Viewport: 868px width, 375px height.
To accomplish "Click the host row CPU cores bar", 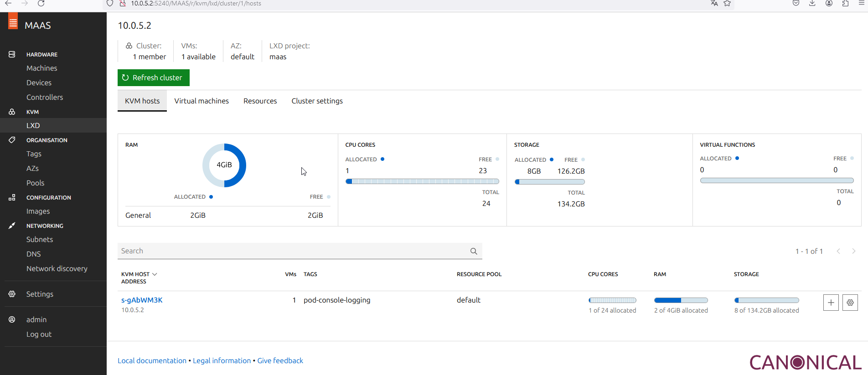I will [x=612, y=300].
